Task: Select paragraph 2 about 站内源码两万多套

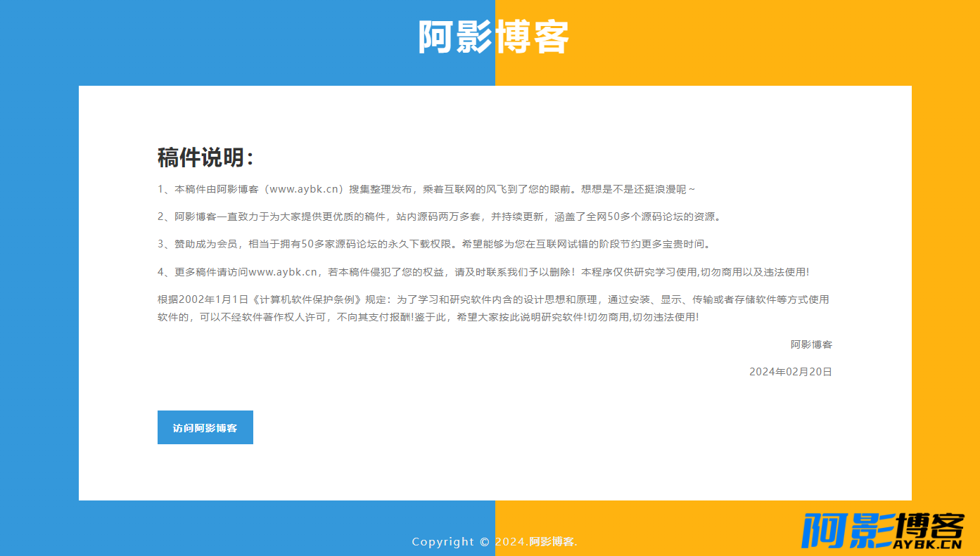Action: click(x=439, y=216)
